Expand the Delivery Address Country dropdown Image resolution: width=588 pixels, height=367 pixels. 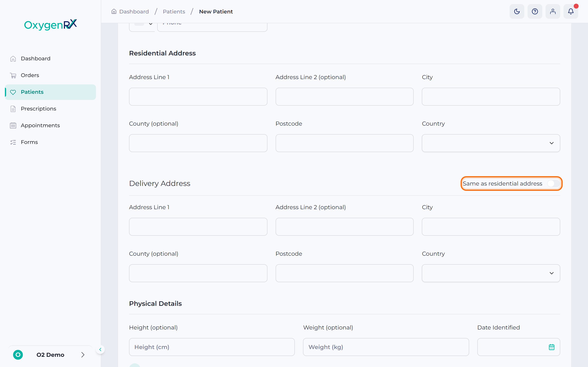491,273
